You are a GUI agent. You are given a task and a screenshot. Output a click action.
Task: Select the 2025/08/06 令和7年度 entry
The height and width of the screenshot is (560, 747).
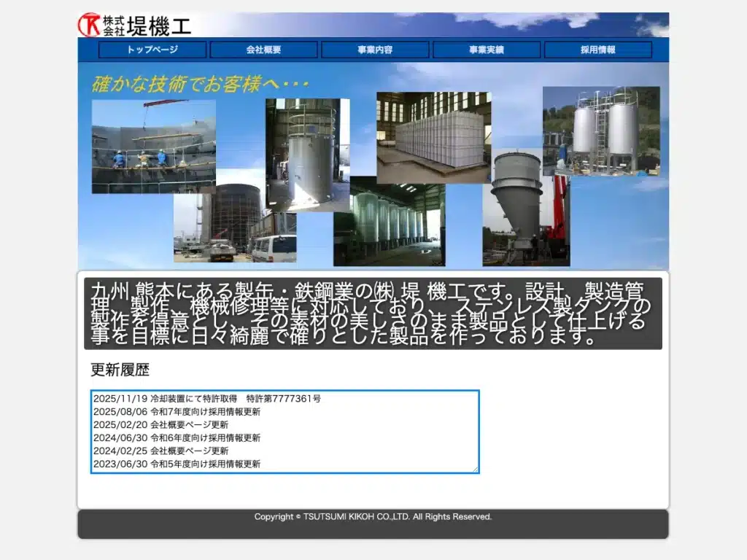[177, 411]
